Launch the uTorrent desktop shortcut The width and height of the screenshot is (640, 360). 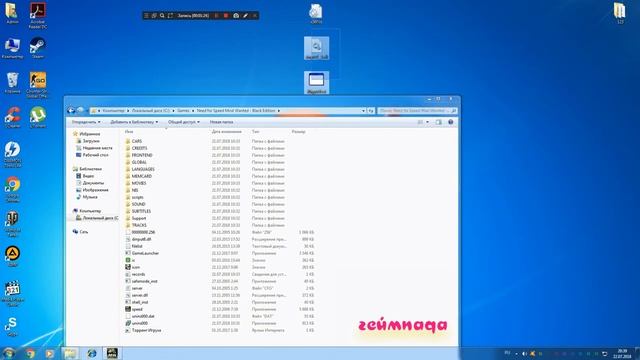coord(38,118)
